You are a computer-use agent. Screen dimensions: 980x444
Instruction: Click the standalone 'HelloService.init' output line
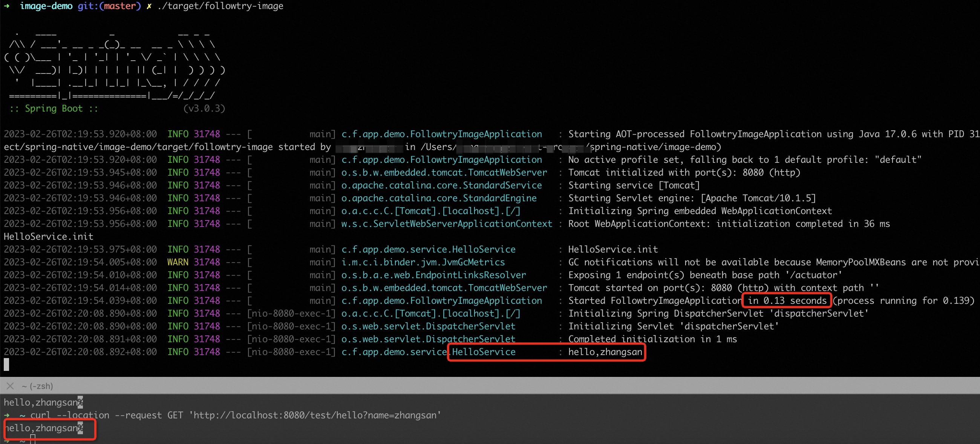pyautogui.click(x=48, y=237)
